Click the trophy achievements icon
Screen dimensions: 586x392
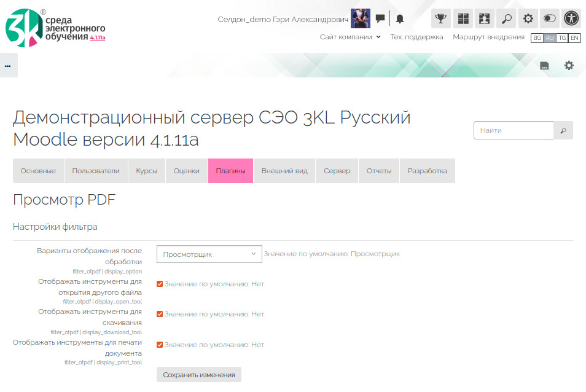point(441,18)
